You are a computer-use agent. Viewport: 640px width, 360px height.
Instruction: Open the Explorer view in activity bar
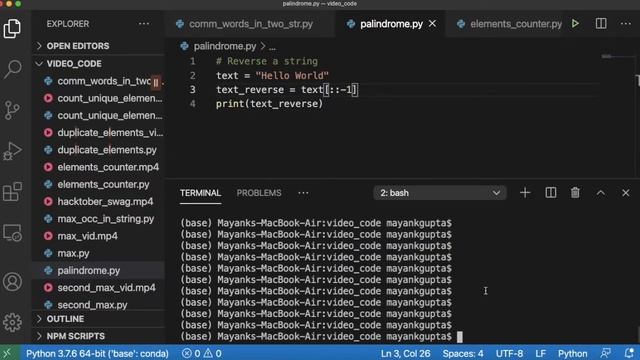(x=12, y=29)
